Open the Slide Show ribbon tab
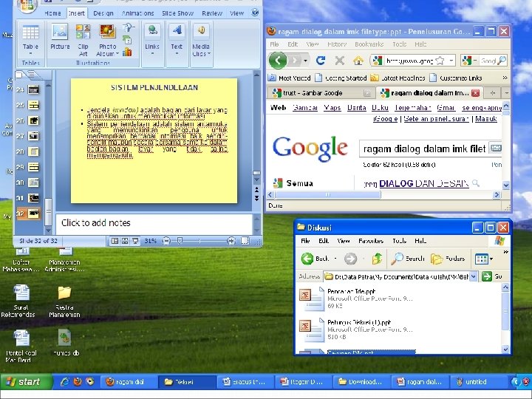Screen dimensions: 532x399 pos(177,13)
